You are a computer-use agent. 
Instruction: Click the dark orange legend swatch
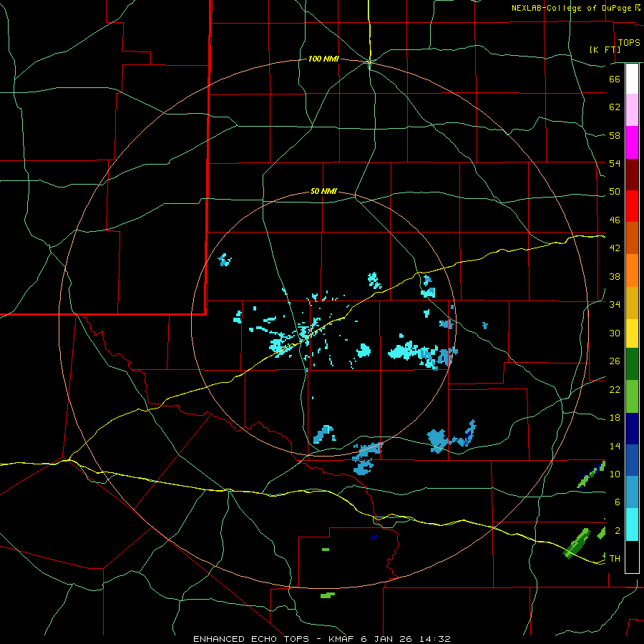tap(632, 238)
